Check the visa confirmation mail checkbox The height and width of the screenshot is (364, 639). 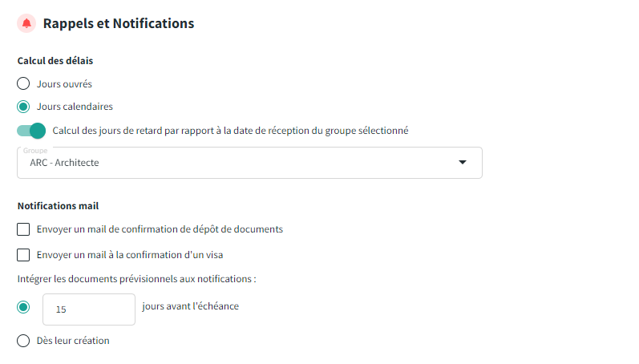click(23, 255)
